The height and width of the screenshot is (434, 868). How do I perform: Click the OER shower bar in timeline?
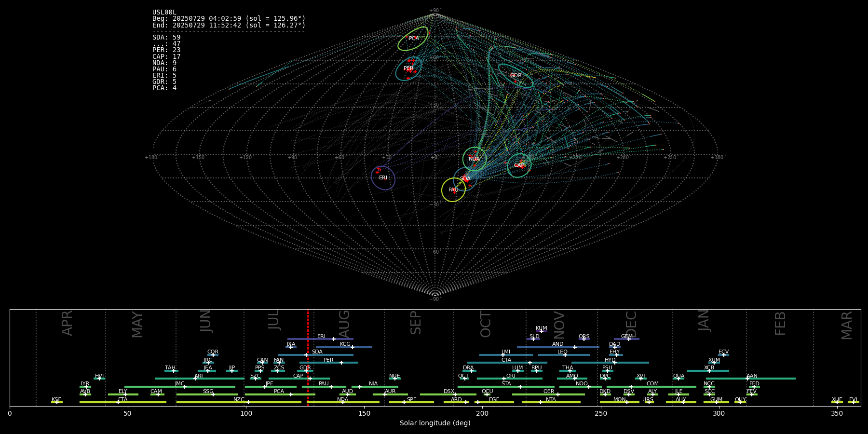[548, 394]
